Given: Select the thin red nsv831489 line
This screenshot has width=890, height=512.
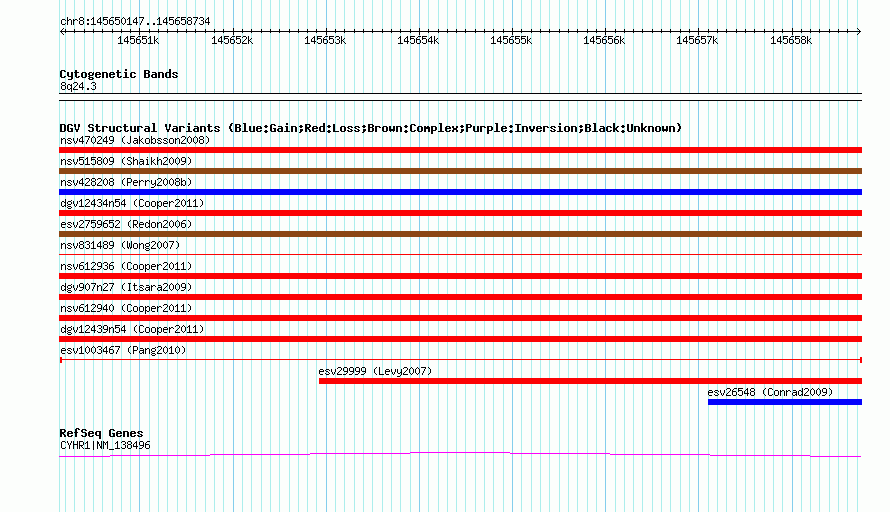Looking at the screenshot, I should pyautogui.click(x=460, y=254).
